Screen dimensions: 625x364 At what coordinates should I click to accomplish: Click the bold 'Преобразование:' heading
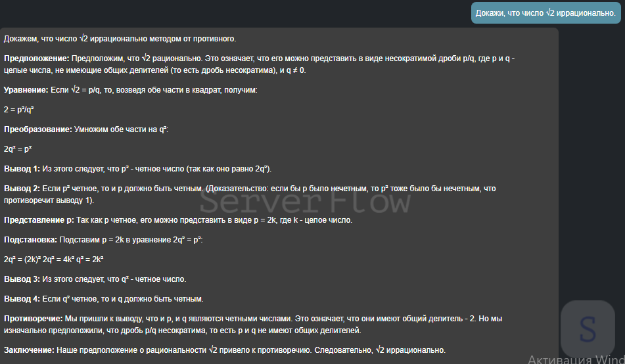pos(38,129)
